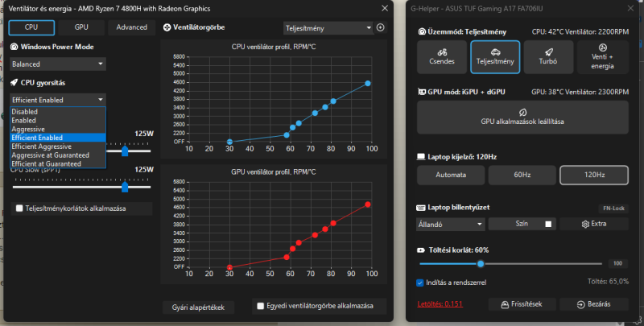Select Aggressive at Guaranteed option

tap(58, 155)
